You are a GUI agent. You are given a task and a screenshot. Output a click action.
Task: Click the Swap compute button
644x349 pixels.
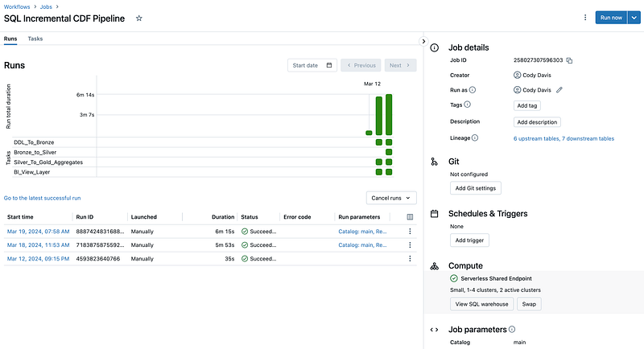click(x=529, y=304)
